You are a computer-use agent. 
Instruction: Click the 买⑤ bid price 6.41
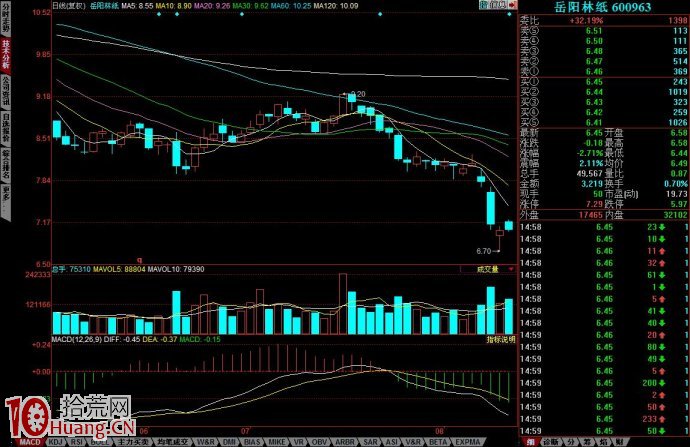tap(594, 122)
